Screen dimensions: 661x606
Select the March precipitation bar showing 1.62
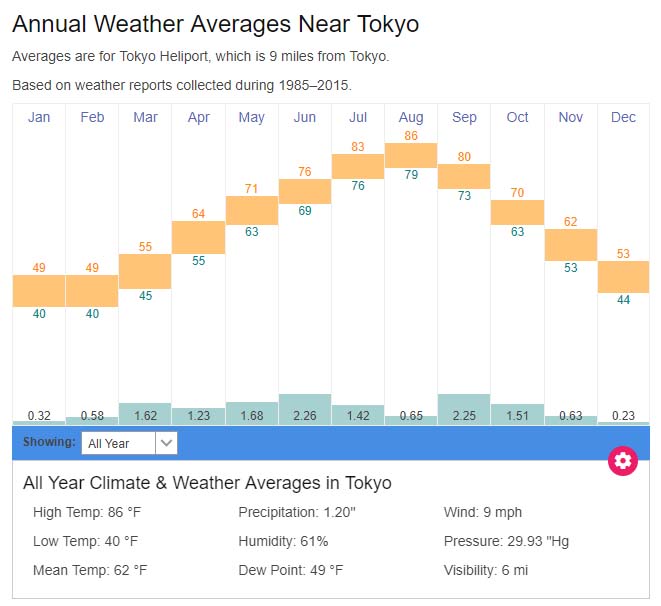[x=145, y=413]
